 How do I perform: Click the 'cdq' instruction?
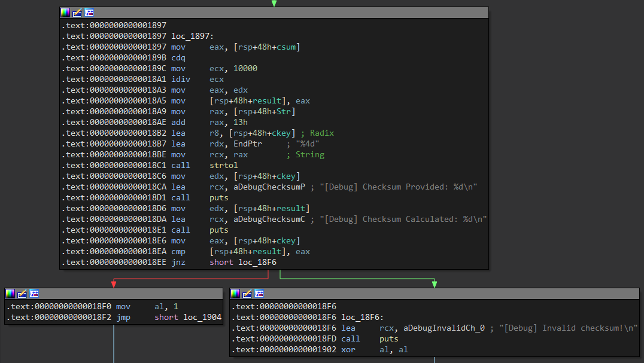(x=178, y=57)
